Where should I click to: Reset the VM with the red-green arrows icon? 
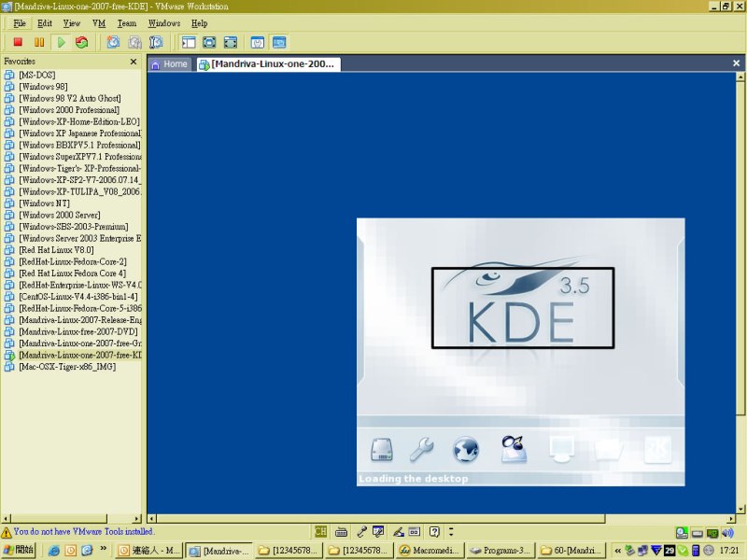82,42
